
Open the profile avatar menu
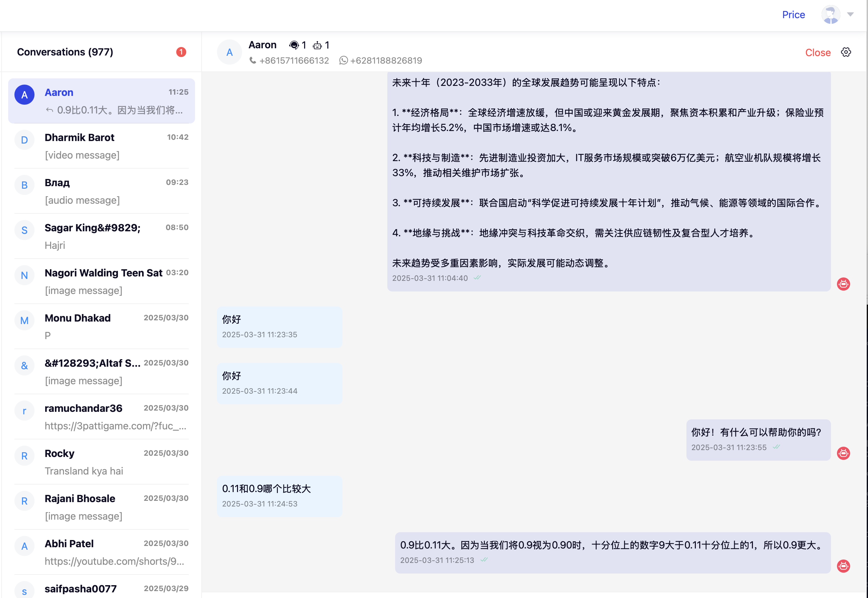[830, 15]
